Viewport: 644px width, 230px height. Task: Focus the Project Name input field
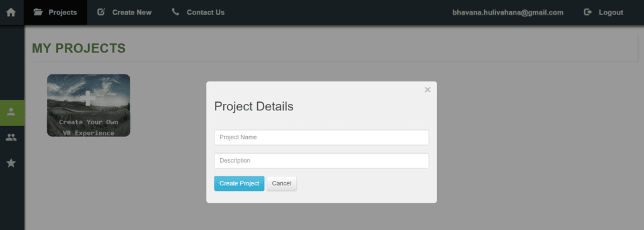click(321, 137)
